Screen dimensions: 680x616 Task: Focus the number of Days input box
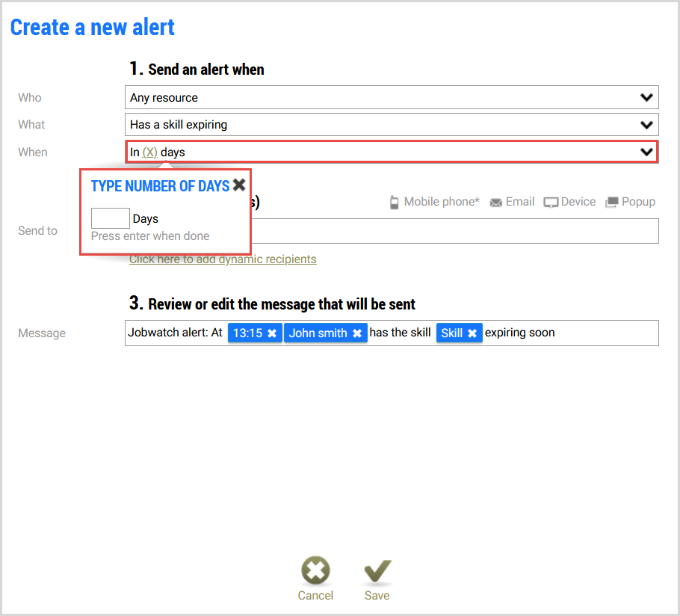pyautogui.click(x=110, y=218)
